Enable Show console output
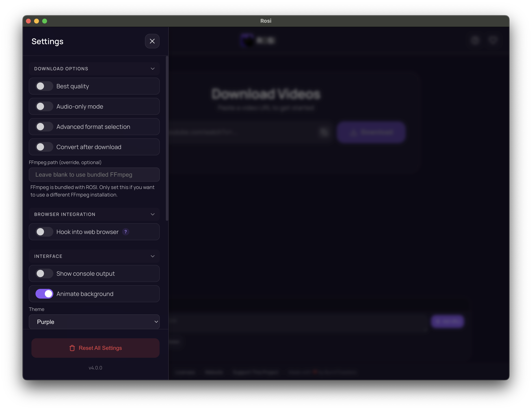532x410 pixels. coord(44,273)
